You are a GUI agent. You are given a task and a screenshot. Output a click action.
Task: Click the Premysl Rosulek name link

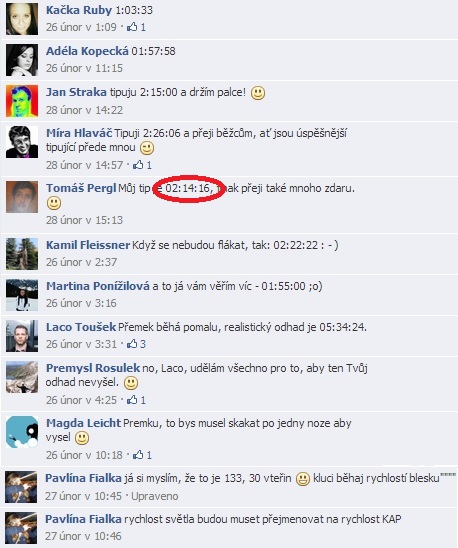(x=93, y=368)
